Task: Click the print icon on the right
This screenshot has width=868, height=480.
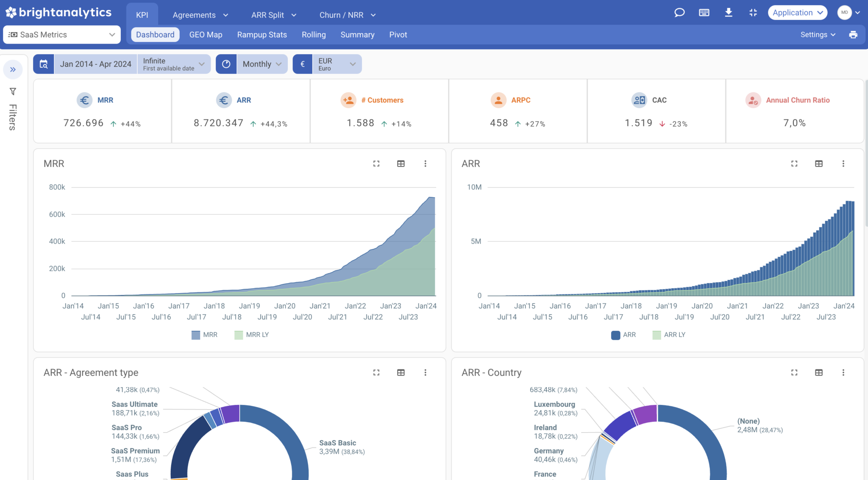Action: [853, 34]
